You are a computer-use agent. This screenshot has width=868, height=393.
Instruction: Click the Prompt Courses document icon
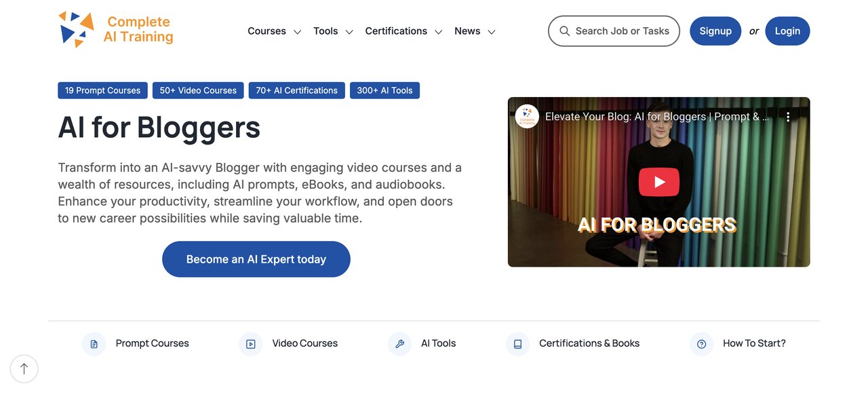(94, 344)
